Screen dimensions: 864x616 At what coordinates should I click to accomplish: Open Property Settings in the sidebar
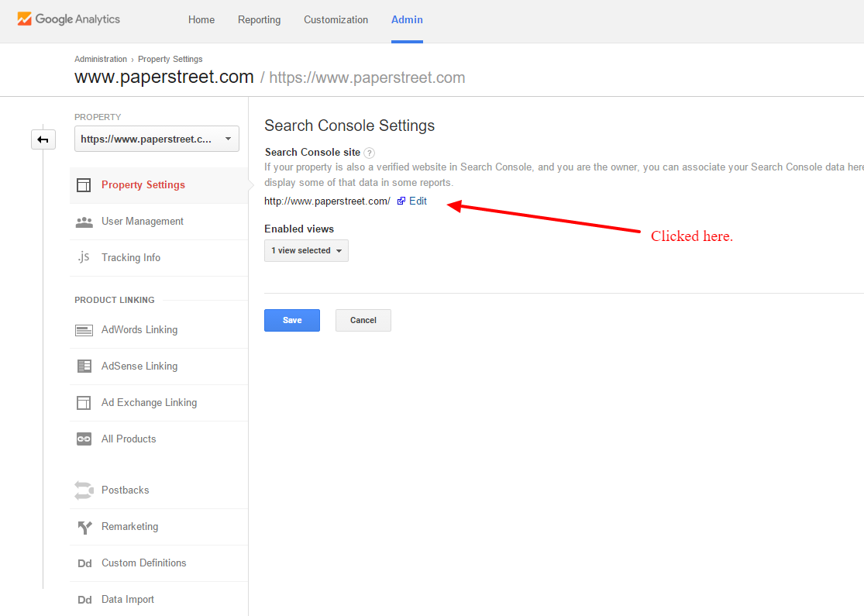[159, 185]
